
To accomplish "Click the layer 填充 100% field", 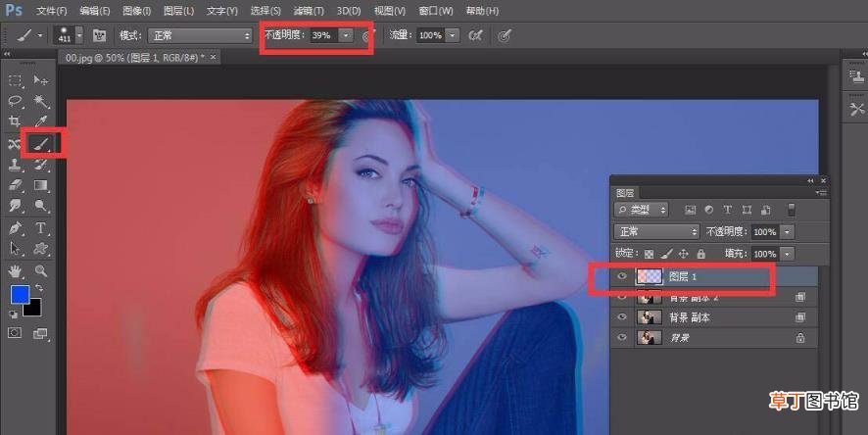I will pos(765,254).
